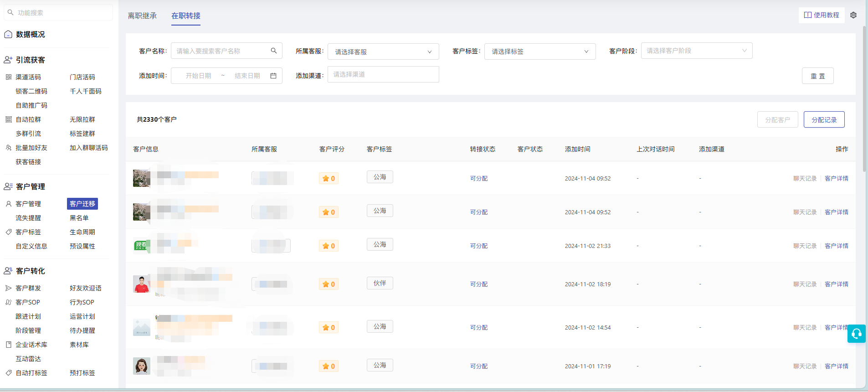This screenshot has height=392, width=868.
Task: Click the green avatar in 21:33 row
Action: tap(142, 246)
